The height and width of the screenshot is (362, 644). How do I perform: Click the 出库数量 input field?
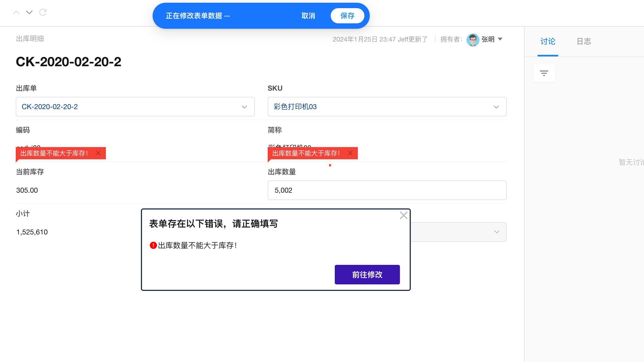click(x=387, y=190)
